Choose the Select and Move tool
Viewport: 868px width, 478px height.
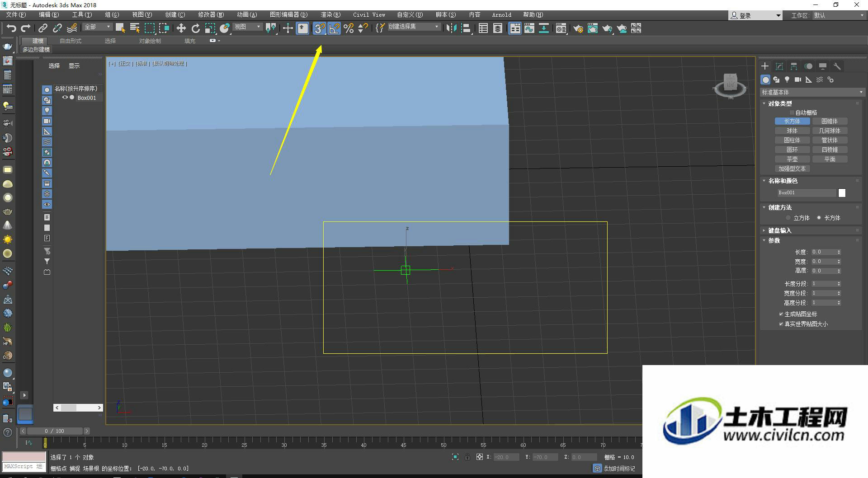point(181,28)
